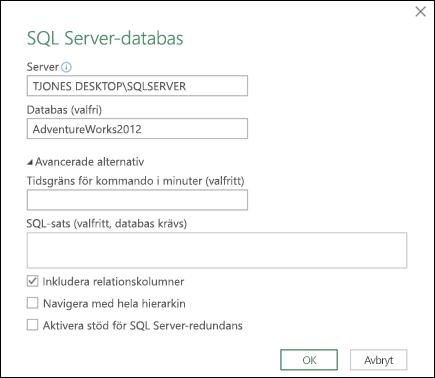The width and height of the screenshot is (435, 378).
Task: Click the Server label text
Action: 43,67
